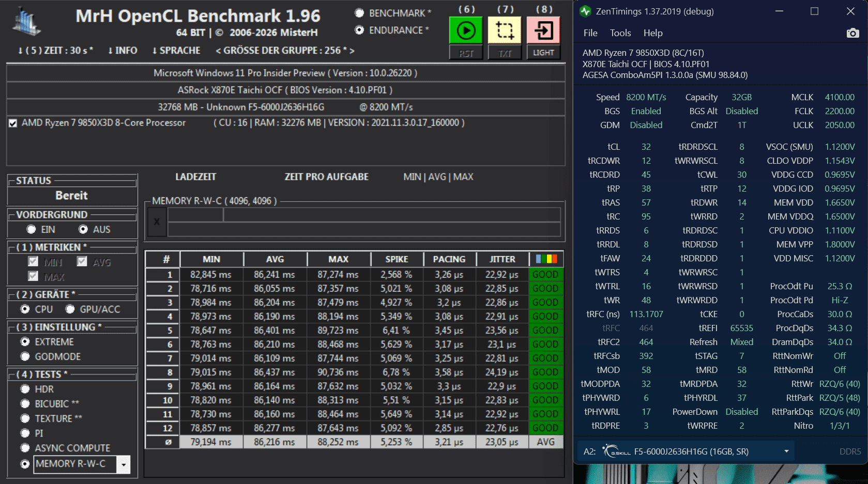Click the yellow screenshot capture button
868x484 pixels.
point(505,30)
